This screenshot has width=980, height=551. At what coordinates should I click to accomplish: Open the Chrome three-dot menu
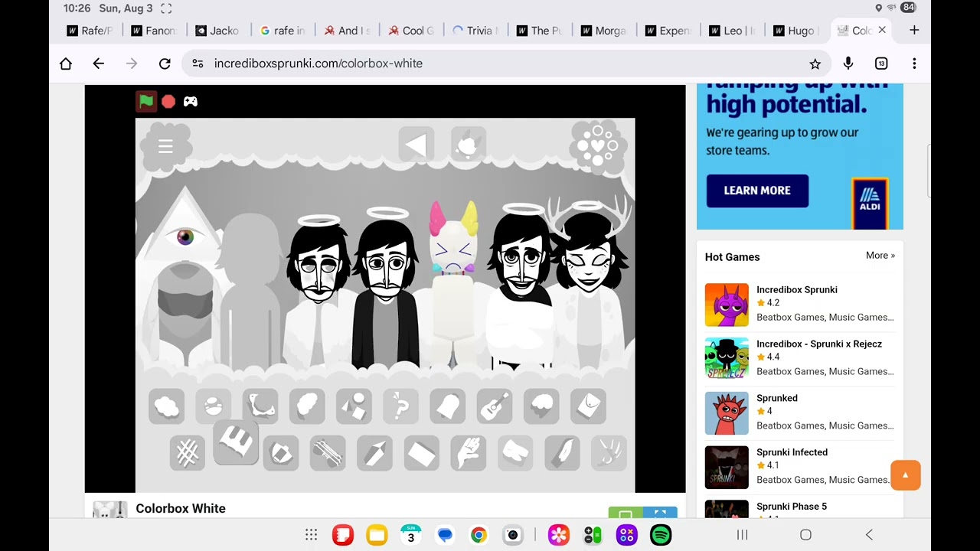tap(914, 64)
